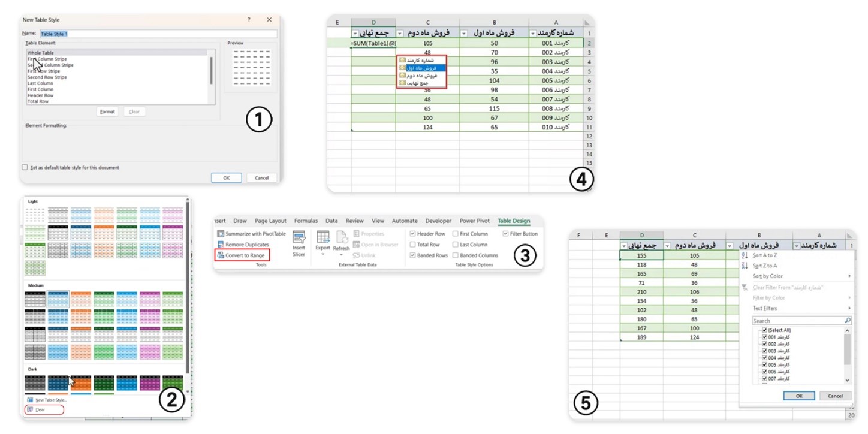Enable the Total Row checkbox
Screen dimensions: 868x434
click(x=413, y=245)
